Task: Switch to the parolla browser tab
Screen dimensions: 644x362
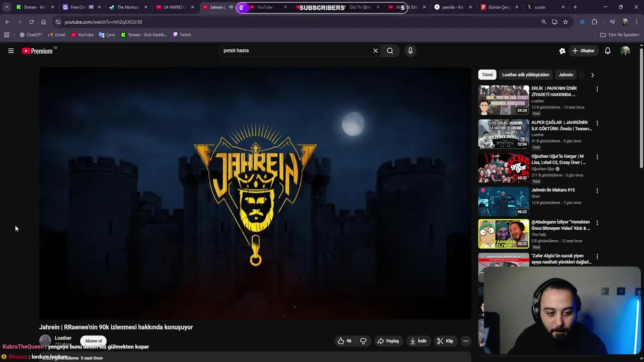Action: 453,7
